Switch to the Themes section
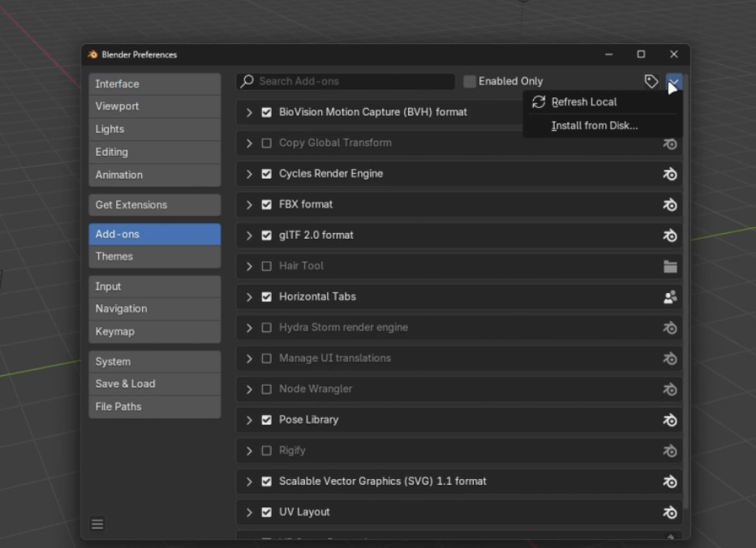 pyautogui.click(x=155, y=257)
